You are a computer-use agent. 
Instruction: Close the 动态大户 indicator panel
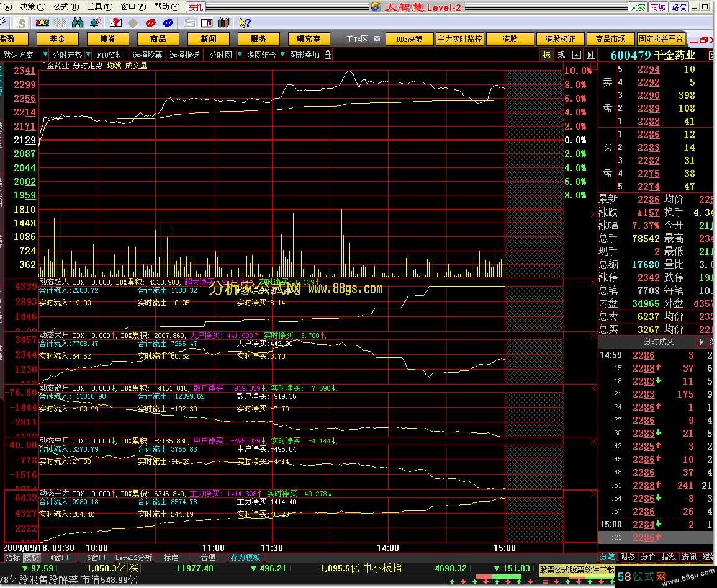593,336
